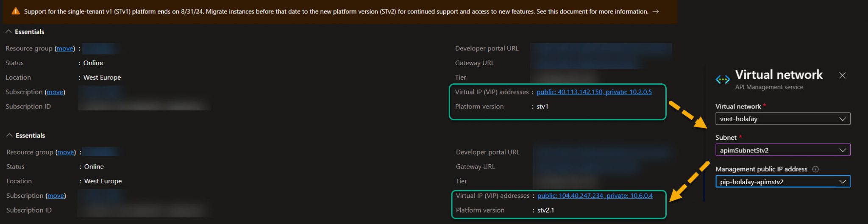Open the VIP addresses link with public 104.40.247.234

(595, 196)
